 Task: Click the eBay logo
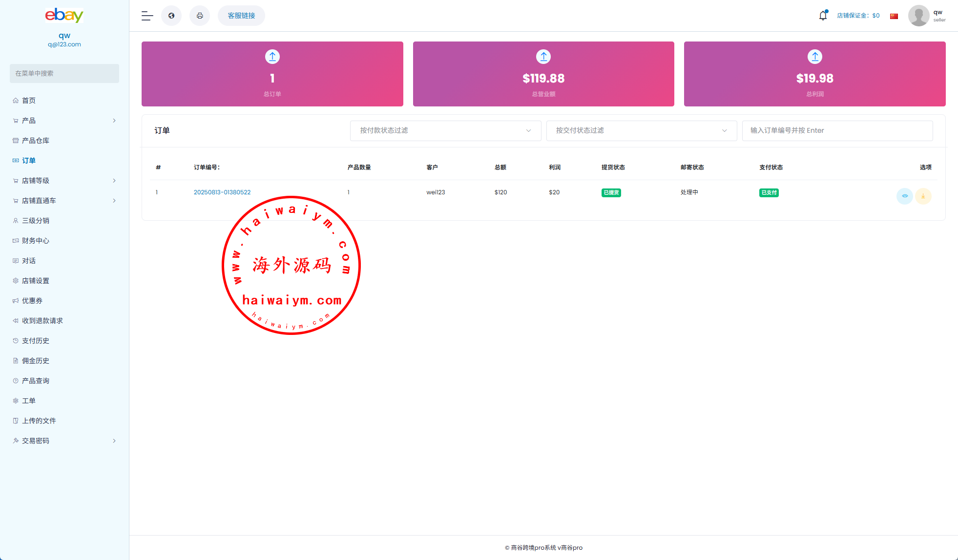(x=64, y=16)
